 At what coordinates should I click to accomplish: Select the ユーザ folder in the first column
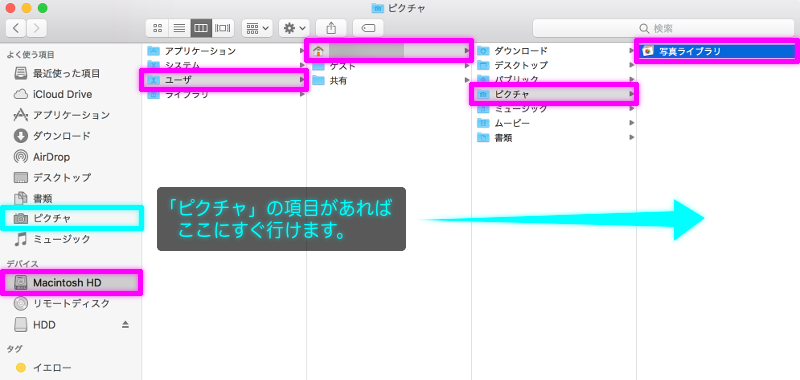click(x=224, y=80)
